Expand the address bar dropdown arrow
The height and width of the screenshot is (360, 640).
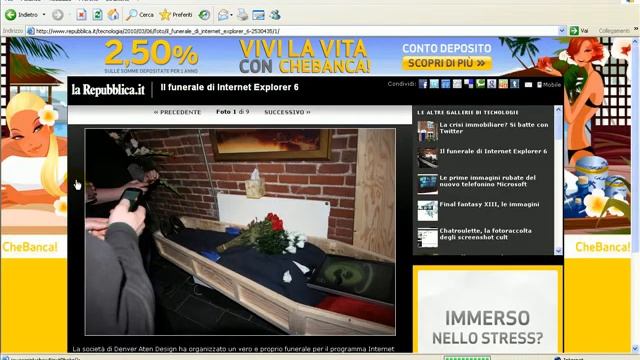click(x=562, y=31)
